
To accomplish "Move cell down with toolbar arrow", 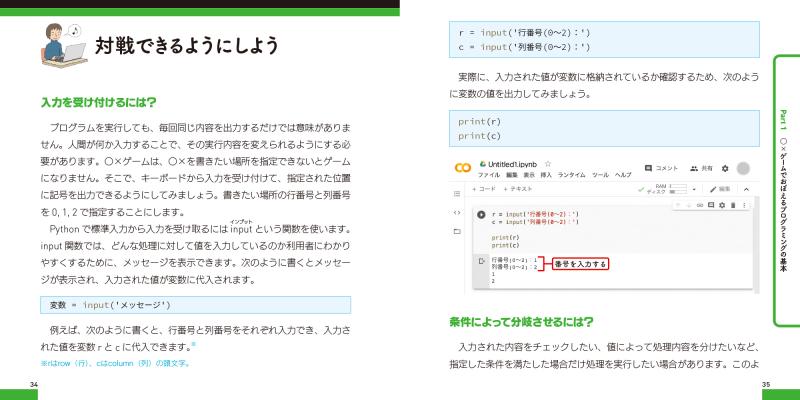I will point(689,205).
